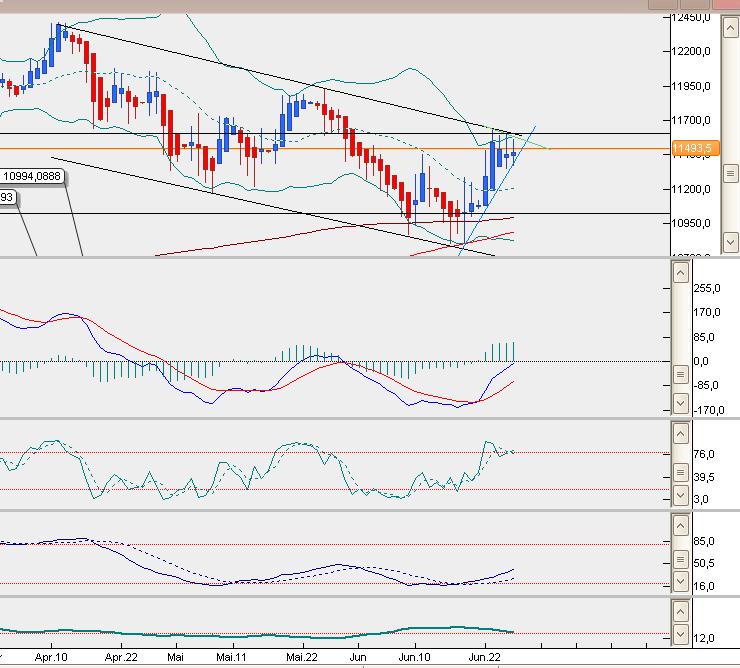This screenshot has height=668, width=740.
Task: Click the 10950,0 price axis label
Action: 690,223
